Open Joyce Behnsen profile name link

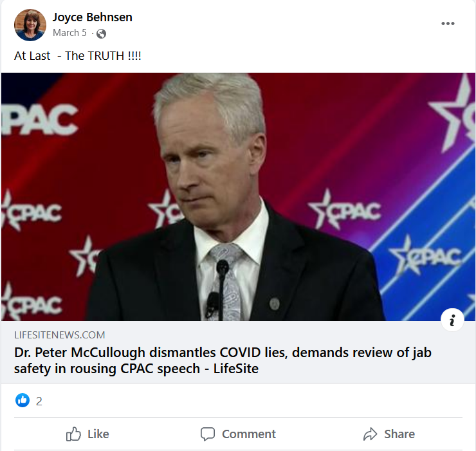tap(92, 17)
